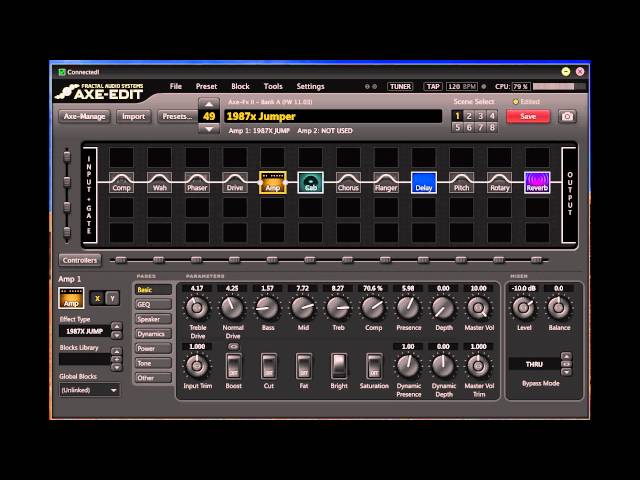Screen dimensions: 640x480
Task: Select the Cab block in the grid
Action: coord(311,182)
